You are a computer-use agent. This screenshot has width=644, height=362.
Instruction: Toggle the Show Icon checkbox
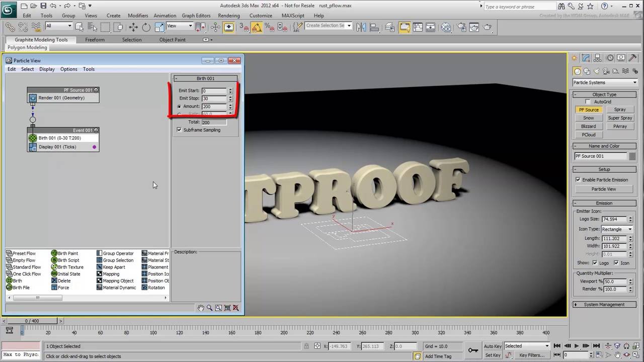[x=616, y=263]
